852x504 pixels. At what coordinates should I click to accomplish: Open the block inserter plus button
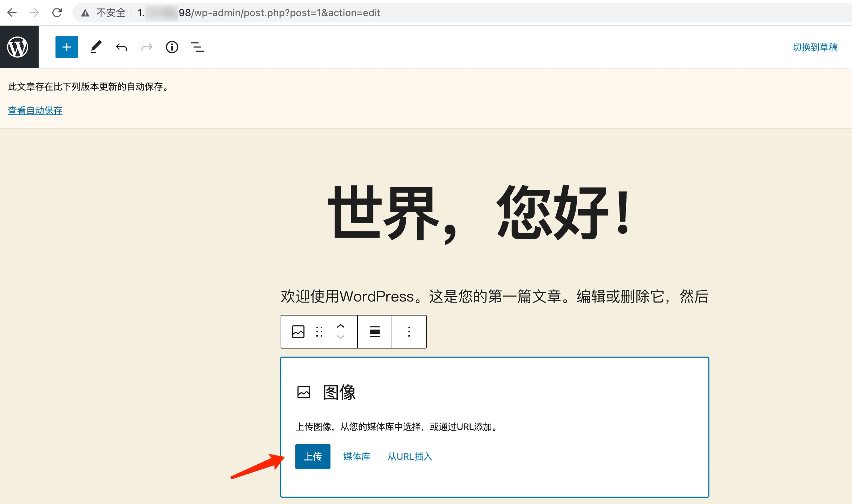pyautogui.click(x=67, y=47)
